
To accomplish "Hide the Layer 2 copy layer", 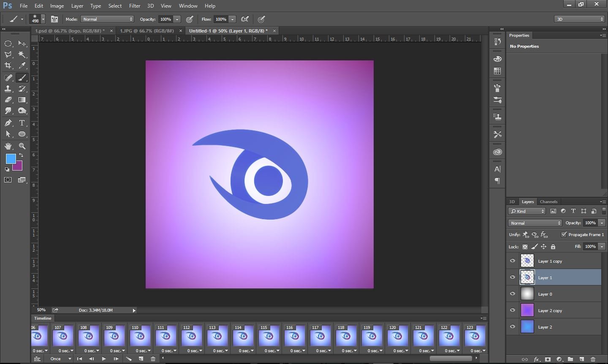I will 513,310.
